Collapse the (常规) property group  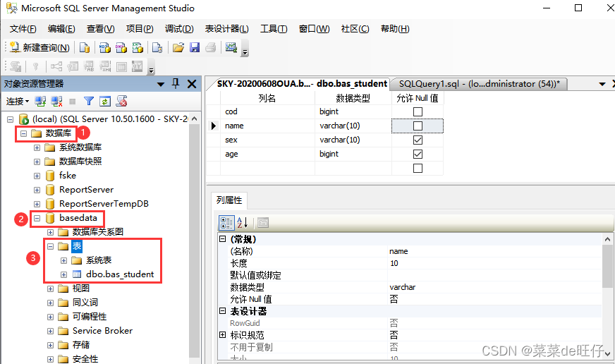[x=222, y=239]
